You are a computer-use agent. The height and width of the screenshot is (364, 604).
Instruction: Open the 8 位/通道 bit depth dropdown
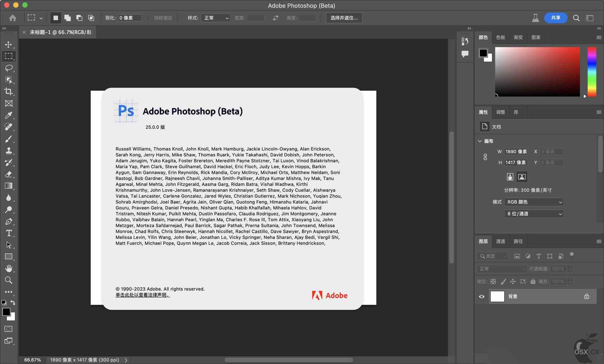tap(534, 214)
